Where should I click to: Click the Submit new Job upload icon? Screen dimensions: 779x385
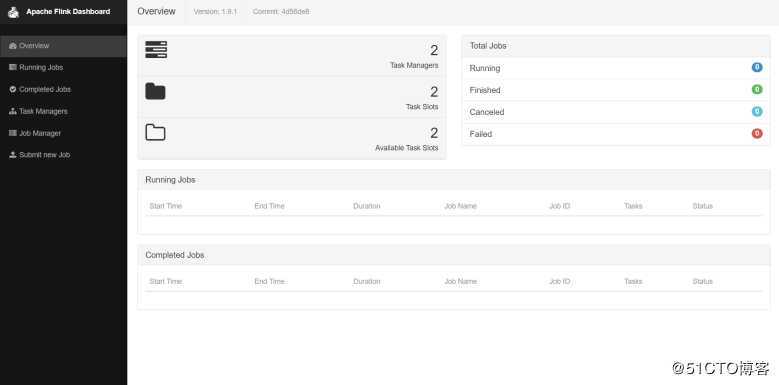(13, 154)
